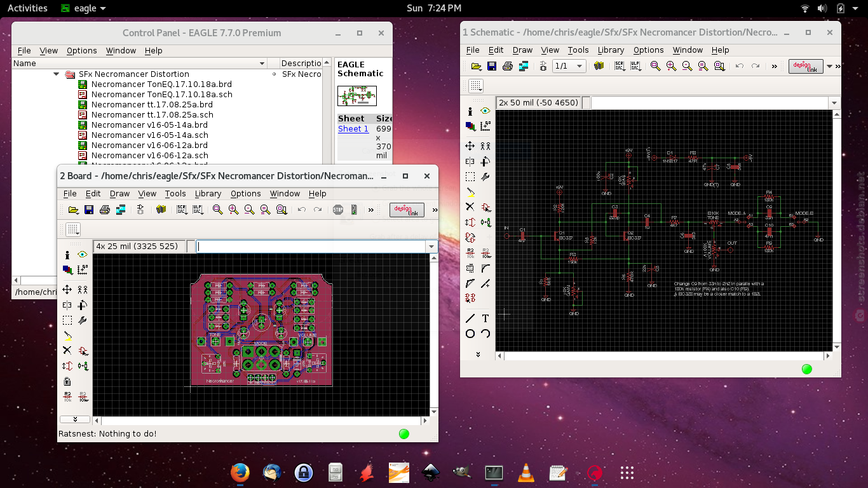Zoom in on the Board layout
The image size is (868, 488).
pos(233,210)
